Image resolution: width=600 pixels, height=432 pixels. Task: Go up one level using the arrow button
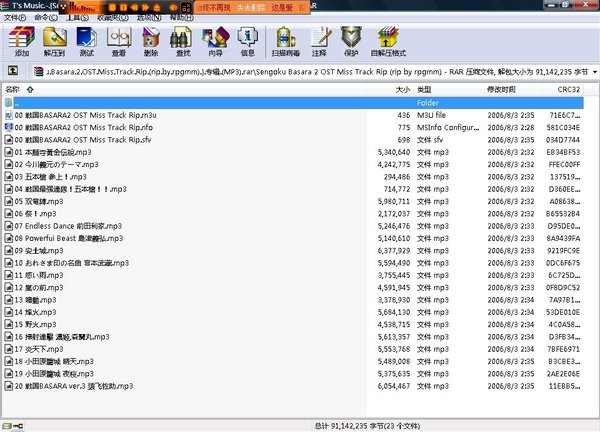point(13,70)
